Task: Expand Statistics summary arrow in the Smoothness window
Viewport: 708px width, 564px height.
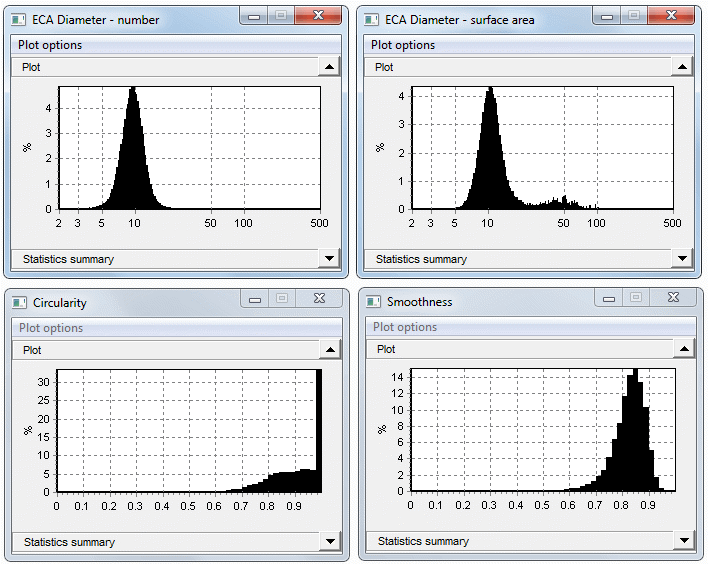Action: 683,541
